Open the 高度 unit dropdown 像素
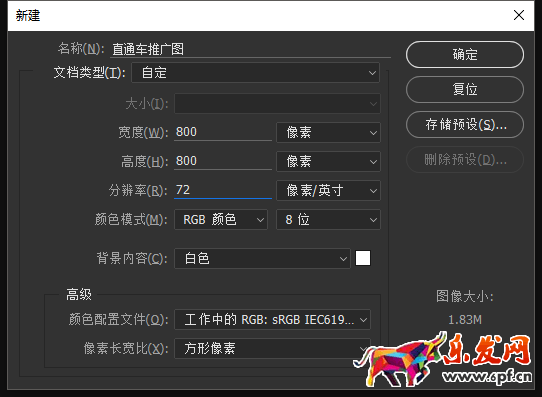542x397 pixels. (x=328, y=161)
